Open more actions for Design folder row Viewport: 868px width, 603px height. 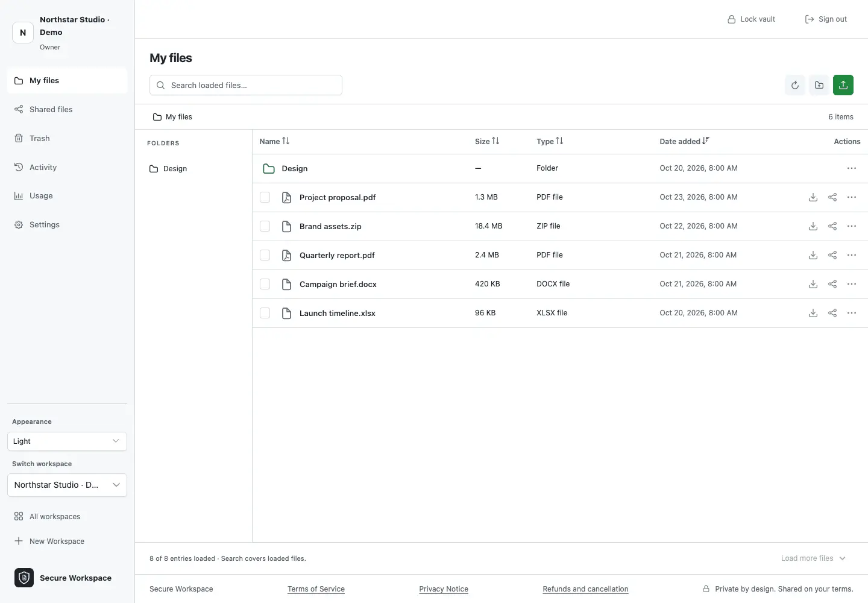[852, 168]
